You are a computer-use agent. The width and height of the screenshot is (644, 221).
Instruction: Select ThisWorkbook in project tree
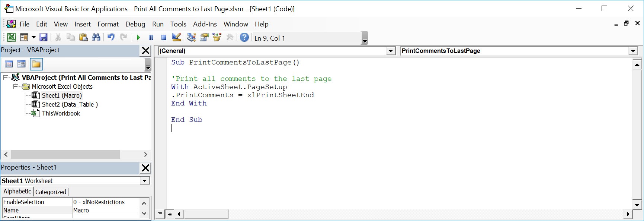click(61, 113)
